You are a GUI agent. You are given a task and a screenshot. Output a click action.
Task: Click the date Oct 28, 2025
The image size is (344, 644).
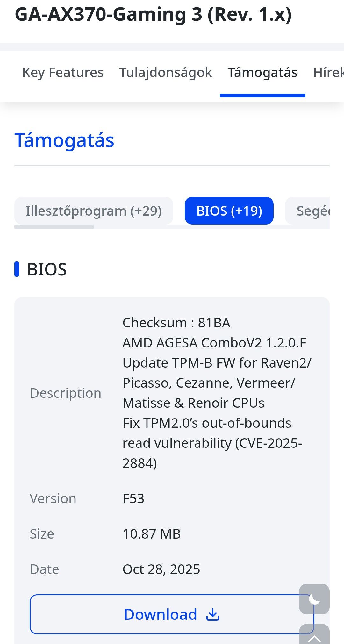161,569
